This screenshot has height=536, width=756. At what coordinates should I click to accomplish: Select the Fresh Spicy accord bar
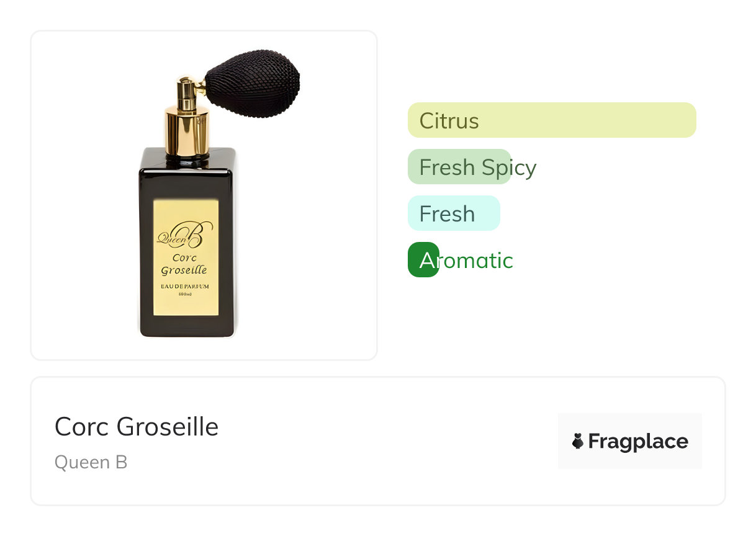click(x=459, y=167)
